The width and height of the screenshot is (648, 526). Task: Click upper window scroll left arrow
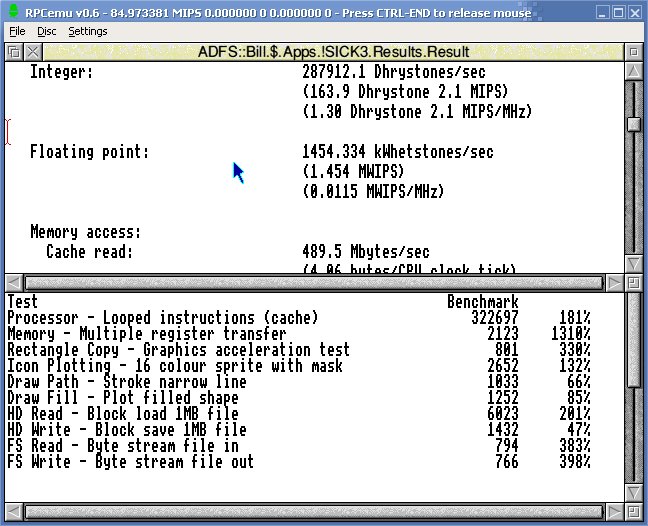13,282
